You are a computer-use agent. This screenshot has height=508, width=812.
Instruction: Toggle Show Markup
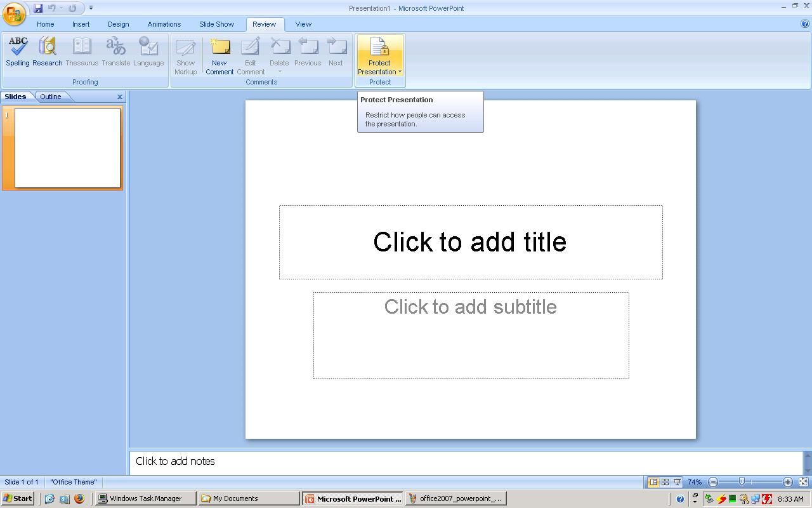(185, 56)
